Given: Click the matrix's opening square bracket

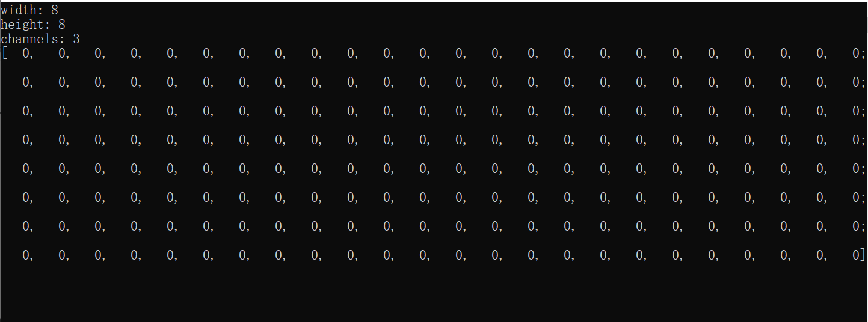Looking at the screenshot, I should (4, 53).
